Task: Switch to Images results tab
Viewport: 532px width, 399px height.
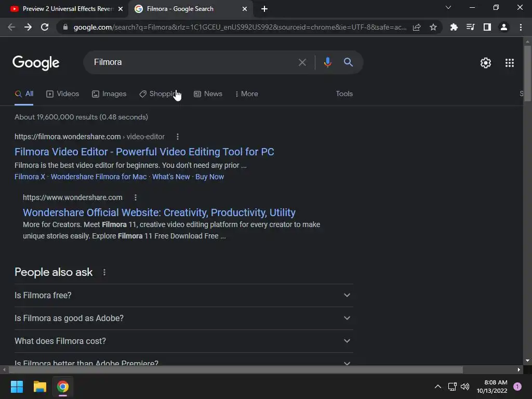Action: 109,94
